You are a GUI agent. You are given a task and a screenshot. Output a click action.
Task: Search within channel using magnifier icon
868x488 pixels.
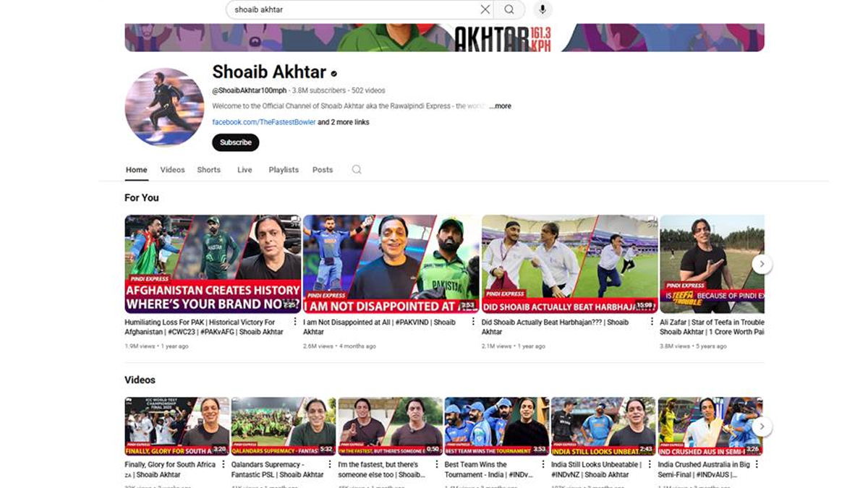click(x=357, y=170)
